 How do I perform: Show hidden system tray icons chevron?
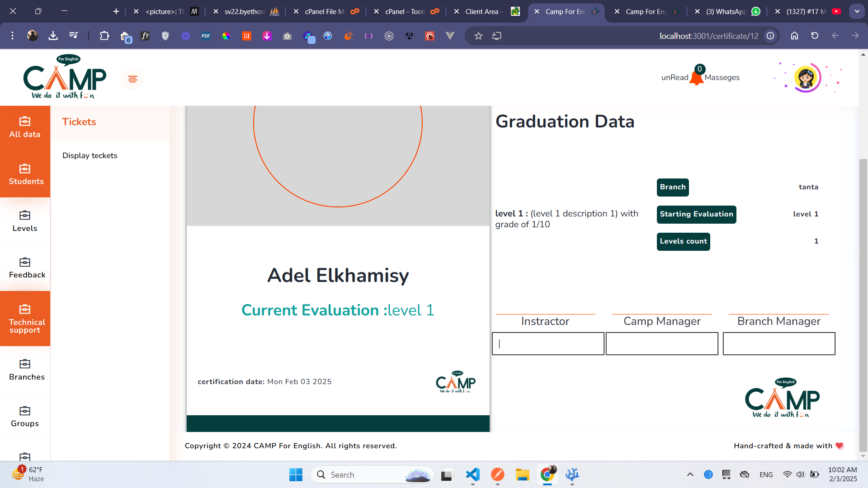[690, 474]
